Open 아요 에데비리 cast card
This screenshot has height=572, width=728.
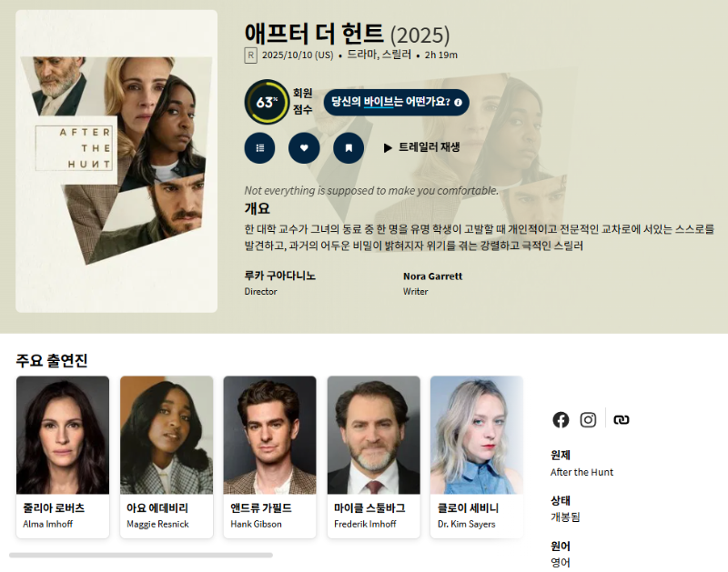167,457
